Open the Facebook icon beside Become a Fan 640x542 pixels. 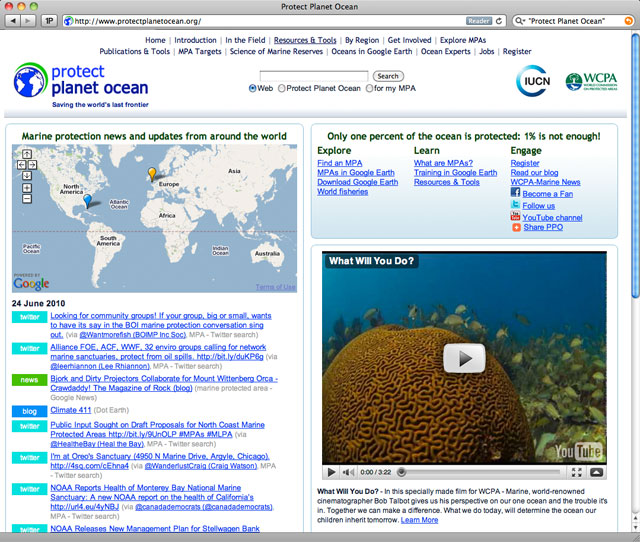(x=516, y=192)
